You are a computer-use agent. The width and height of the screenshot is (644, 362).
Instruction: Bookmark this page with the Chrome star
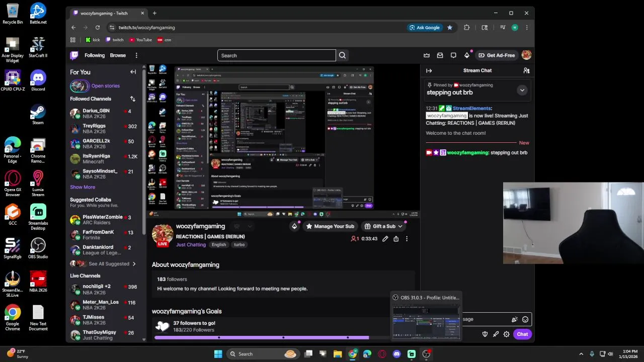coord(450,28)
